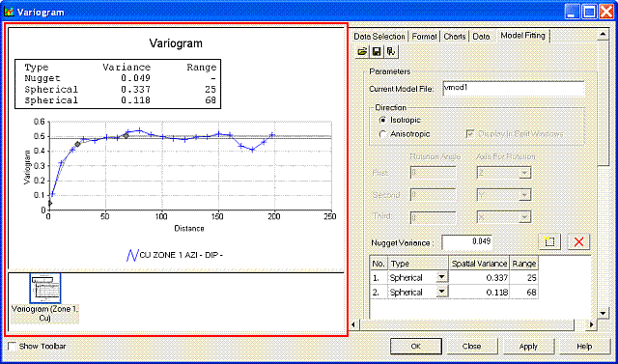Enable the Show Toolbar checkbox
The width and height of the screenshot is (618, 364).
(x=13, y=347)
